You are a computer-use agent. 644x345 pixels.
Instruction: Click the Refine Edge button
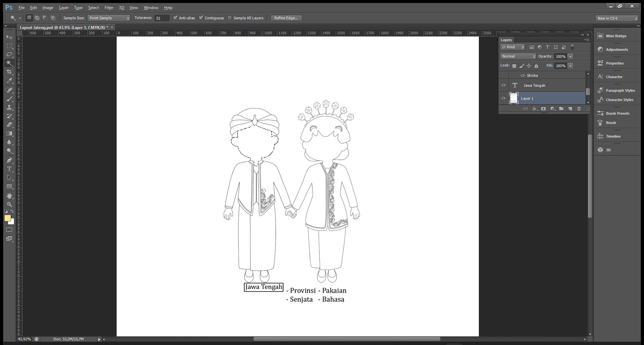286,18
